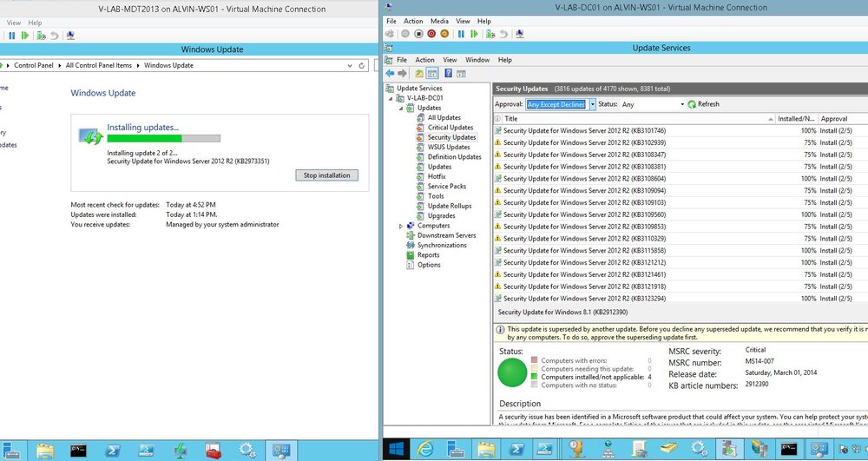Click the Pause icon in DC01 VM toolbar
Image resolution: width=868 pixels, height=461 pixels.
pos(461,34)
